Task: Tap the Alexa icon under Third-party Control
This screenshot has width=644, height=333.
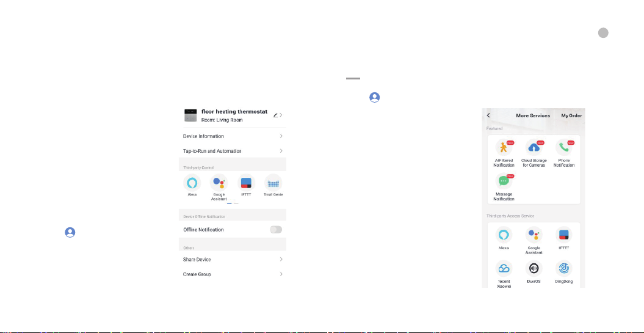Action: click(x=192, y=182)
